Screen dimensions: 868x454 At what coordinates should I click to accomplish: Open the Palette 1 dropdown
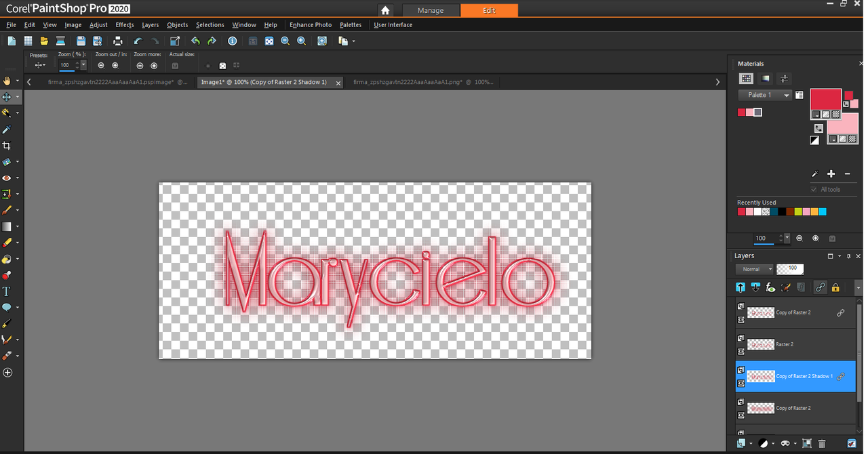pos(766,95)
